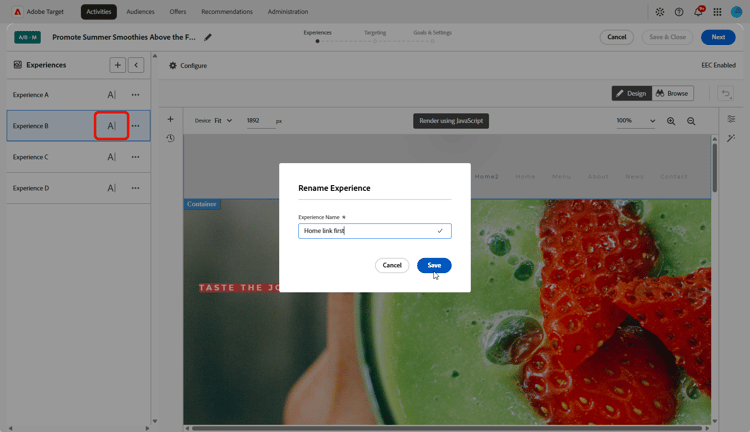The image size is (750, 432).
Task: Click the zoom in magnifier
Action: 671,121
